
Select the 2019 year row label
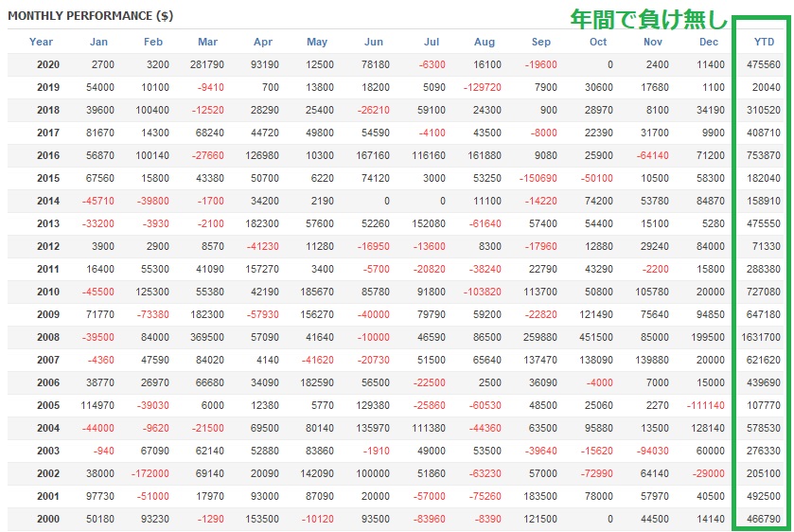(48, 87)
